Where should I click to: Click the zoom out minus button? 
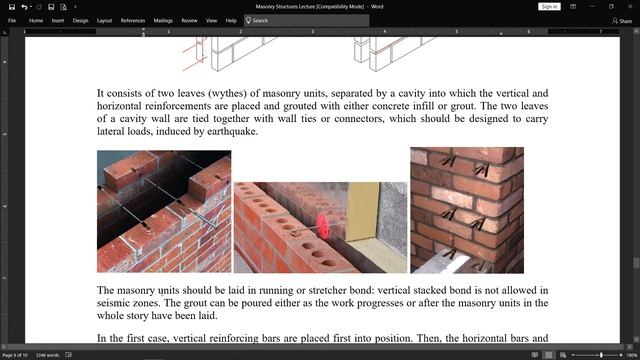tap(573, 355)
